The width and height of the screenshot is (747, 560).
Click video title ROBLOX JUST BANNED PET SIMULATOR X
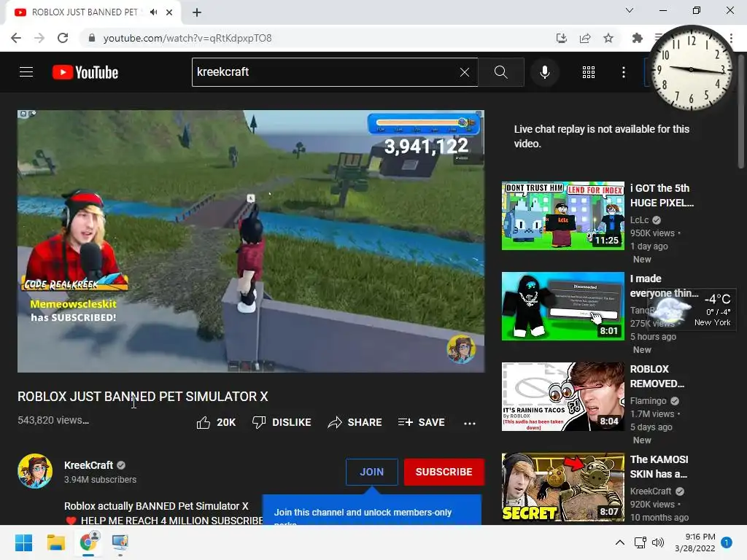click(143, 396)
